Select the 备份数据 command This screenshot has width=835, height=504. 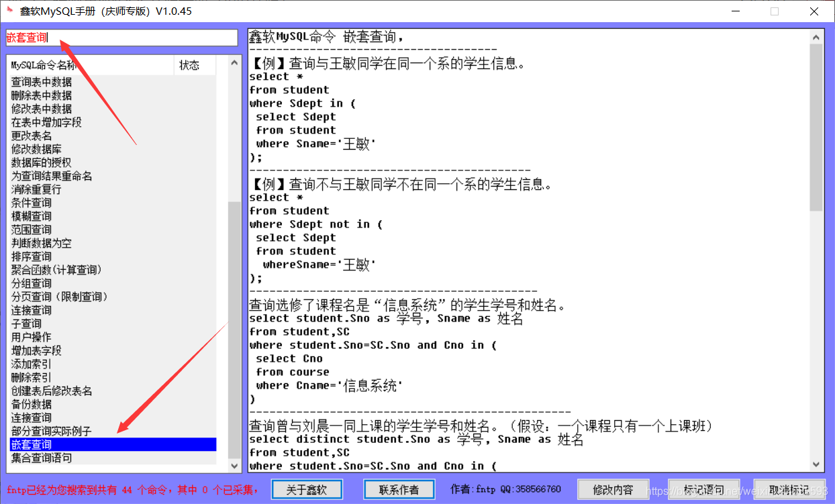click(x=113, y=404)
